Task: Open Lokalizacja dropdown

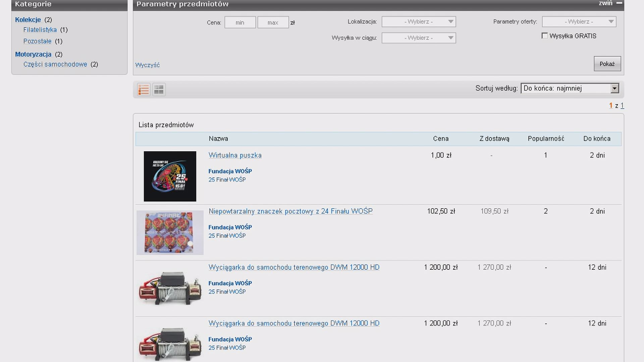Action: (x=419, y=22)
